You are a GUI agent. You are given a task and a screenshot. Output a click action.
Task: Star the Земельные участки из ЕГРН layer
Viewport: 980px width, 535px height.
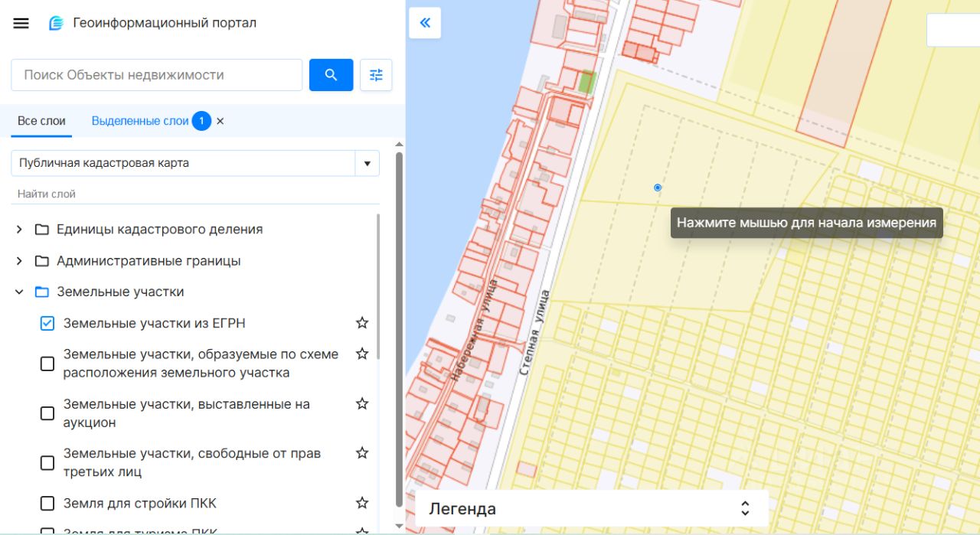(x=362, y=323)
